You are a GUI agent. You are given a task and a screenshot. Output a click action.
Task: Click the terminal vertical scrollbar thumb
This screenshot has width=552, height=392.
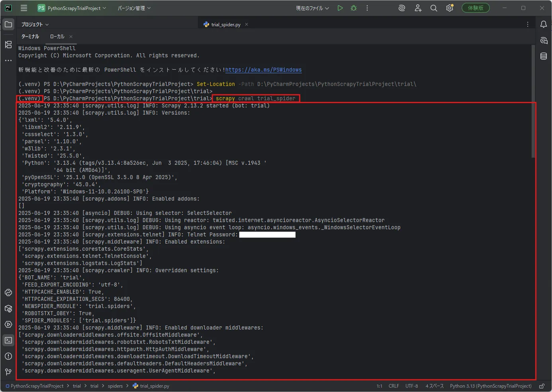pyautogui.click(x=533, y=101)
